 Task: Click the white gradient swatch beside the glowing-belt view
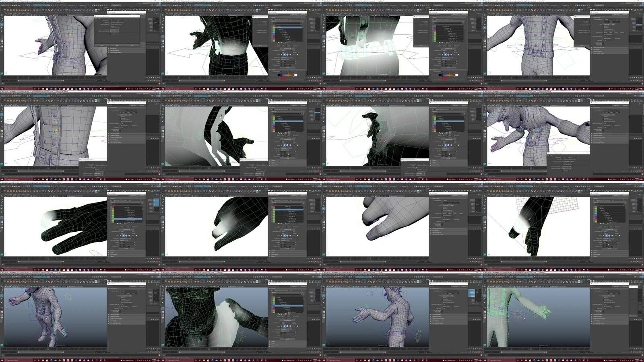tap(456, 75)
